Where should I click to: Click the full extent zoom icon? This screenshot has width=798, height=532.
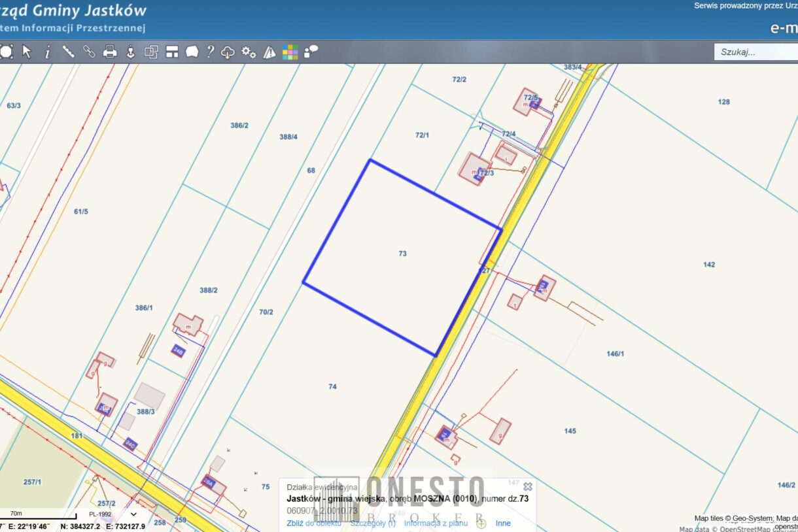pos(7,52)
